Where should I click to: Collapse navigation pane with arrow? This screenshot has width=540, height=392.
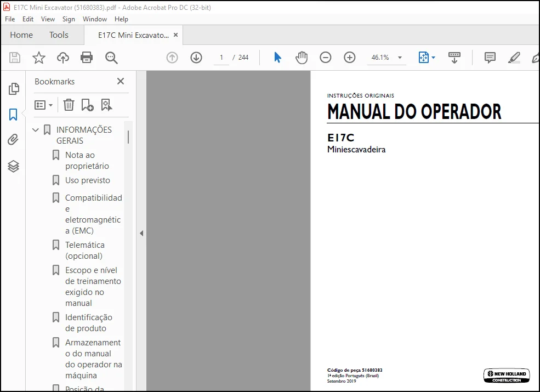[141, 233]
